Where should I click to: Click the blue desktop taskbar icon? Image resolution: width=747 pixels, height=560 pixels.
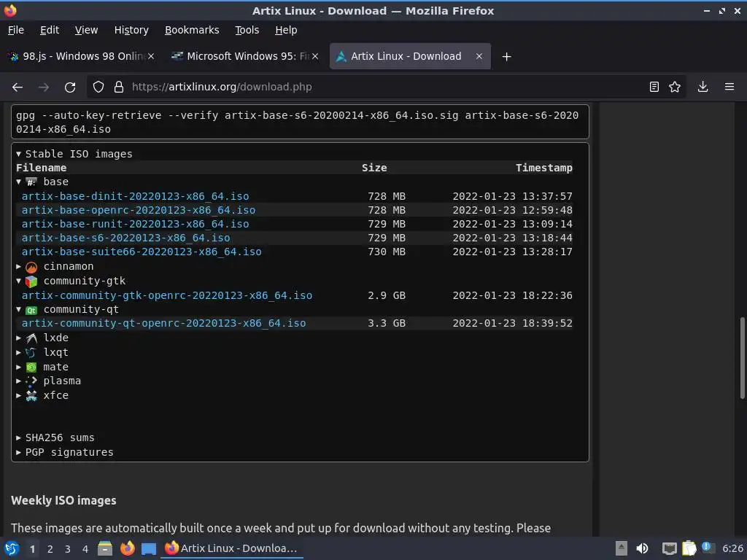(x=149, y=549)
